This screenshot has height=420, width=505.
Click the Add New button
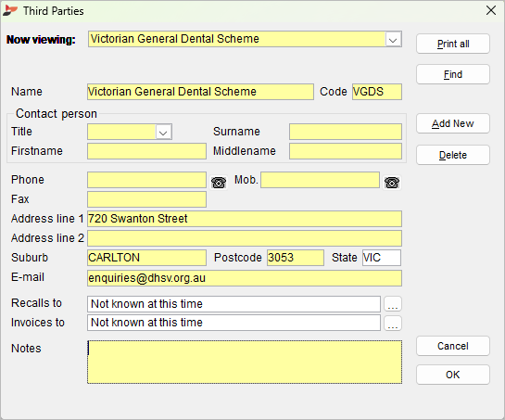(453, 123)
